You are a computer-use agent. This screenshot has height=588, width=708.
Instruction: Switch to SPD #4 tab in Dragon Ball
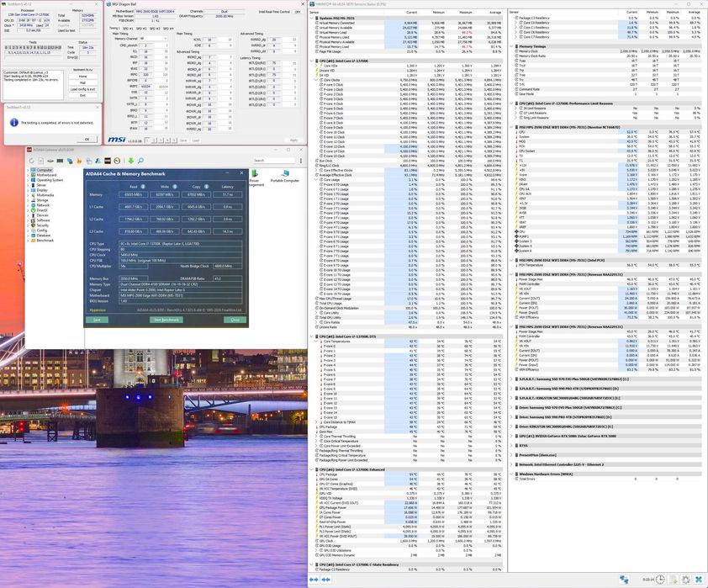click(168, 29)
